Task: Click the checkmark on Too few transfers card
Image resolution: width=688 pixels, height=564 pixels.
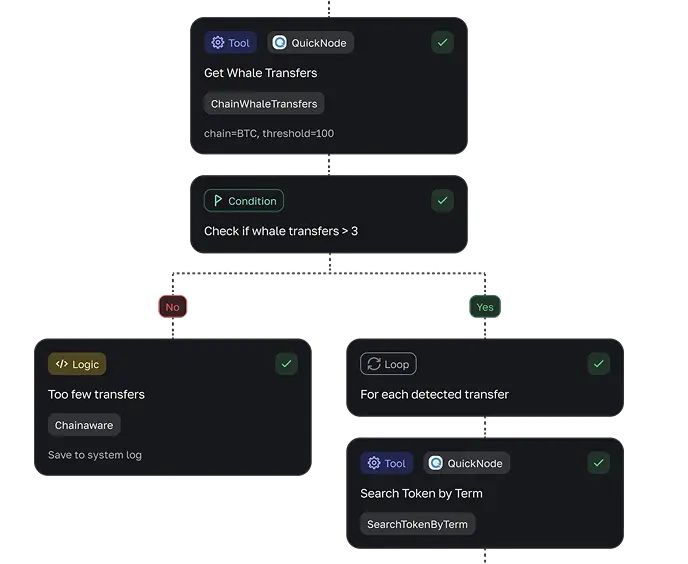Action: [287, 364]
